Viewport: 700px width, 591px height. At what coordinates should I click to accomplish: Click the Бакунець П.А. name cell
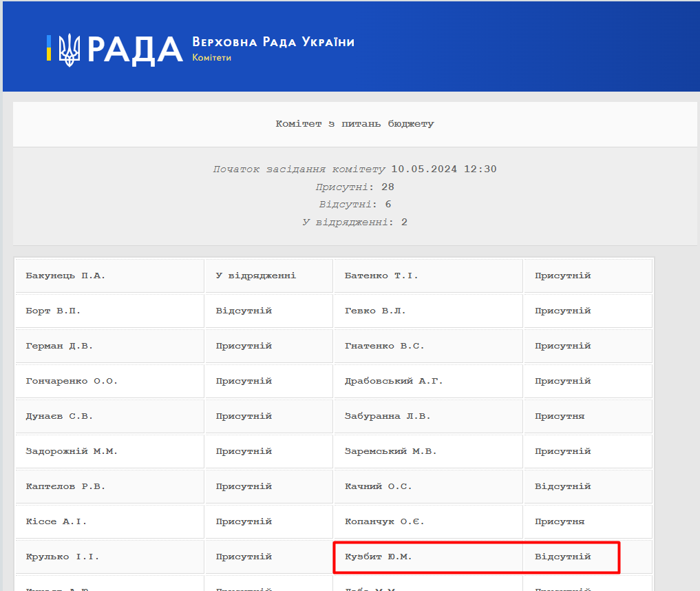pyautogui.click(x=110, y=276)
